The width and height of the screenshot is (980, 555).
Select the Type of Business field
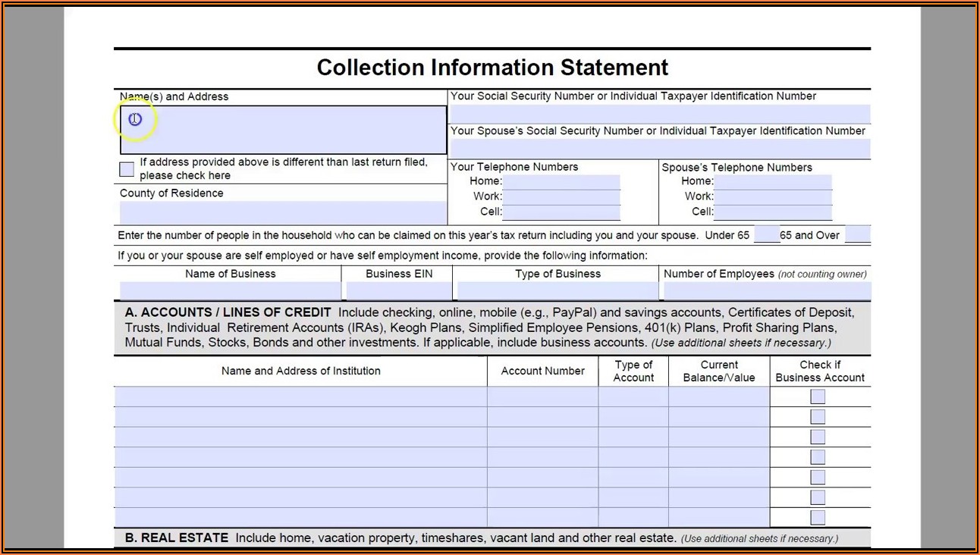[x=558, y=291]
